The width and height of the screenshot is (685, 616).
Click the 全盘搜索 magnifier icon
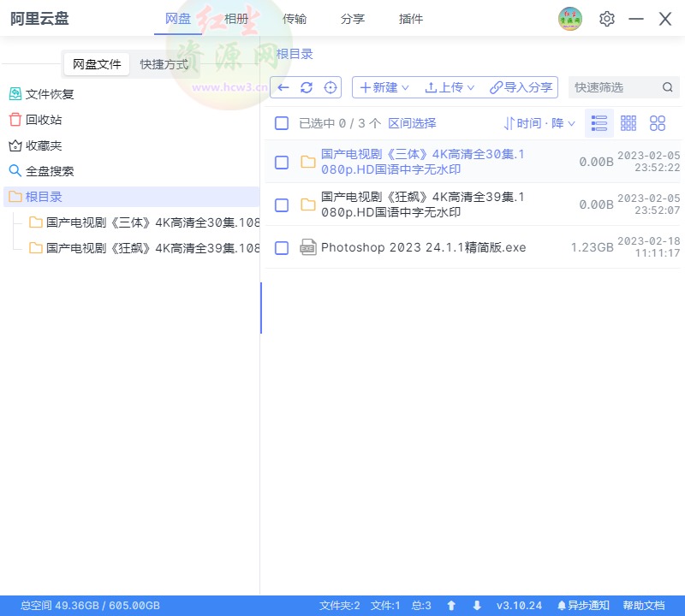pos(15,171)
